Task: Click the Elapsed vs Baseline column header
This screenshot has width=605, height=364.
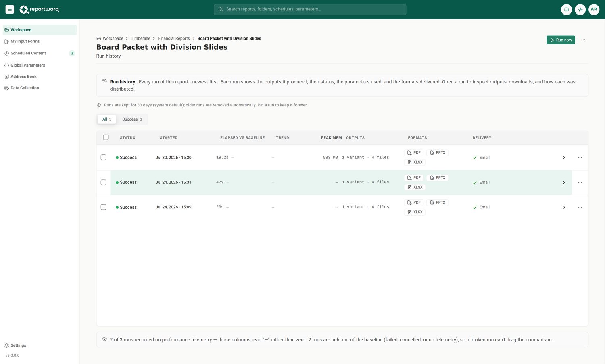Action: (242, 138)
